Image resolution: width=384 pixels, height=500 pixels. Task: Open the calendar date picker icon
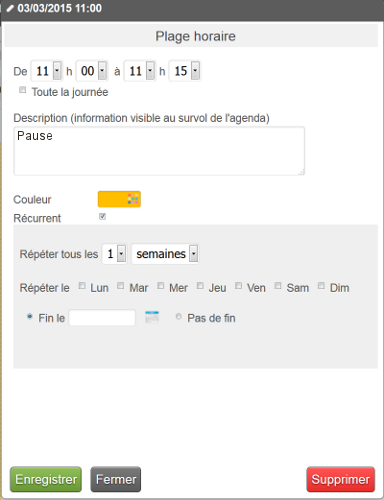[x=152, y=317]
